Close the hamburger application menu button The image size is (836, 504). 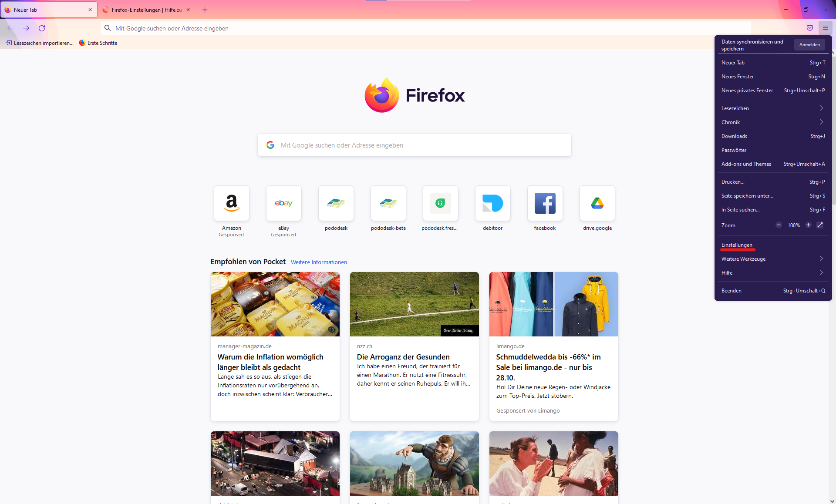(826, 28)
